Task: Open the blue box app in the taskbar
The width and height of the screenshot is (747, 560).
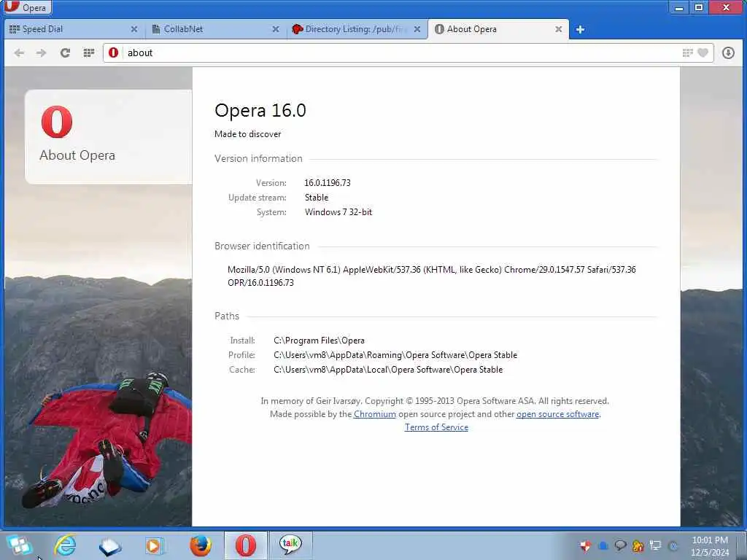Action: tap(109, 546)
